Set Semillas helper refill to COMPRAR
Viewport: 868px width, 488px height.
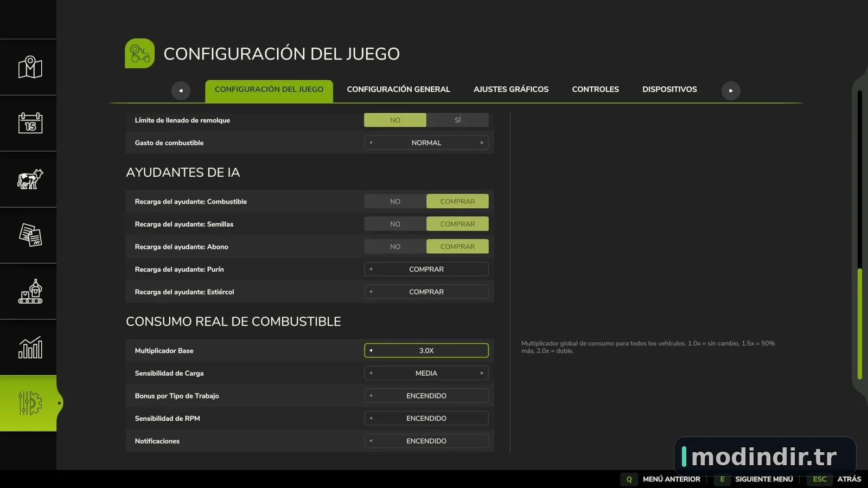[457, 224]
